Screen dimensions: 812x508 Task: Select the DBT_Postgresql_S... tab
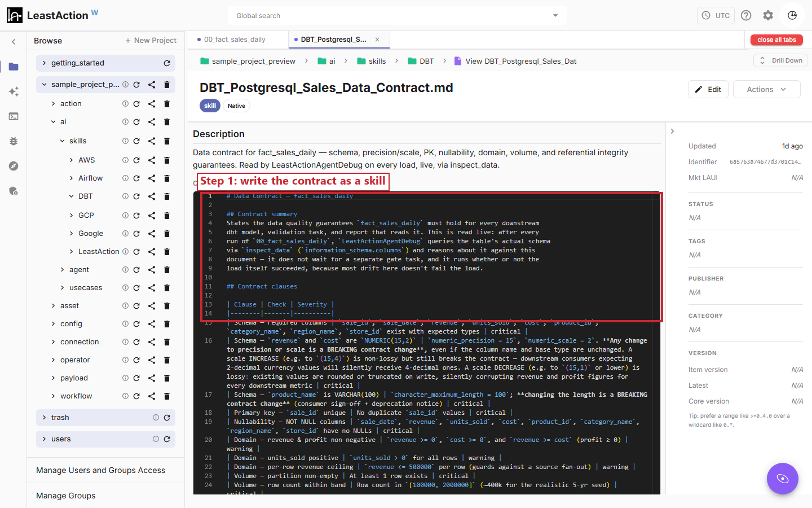pos(333,40)
